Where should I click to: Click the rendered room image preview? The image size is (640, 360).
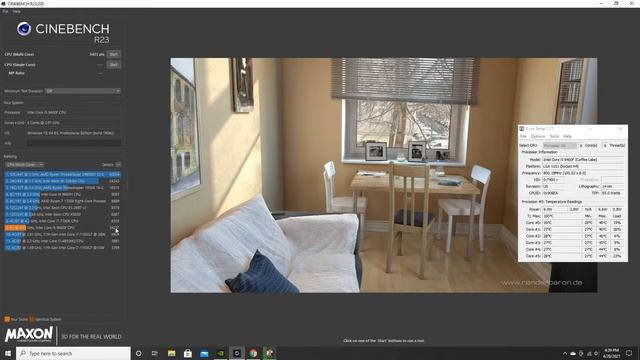coord(384,175)
